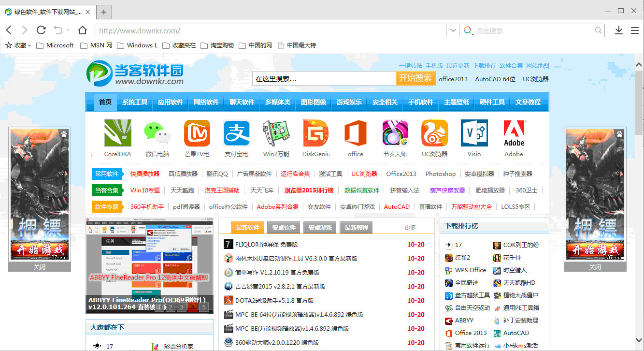Open a new tab with plus button
Image resolution: width=644 pixels, height=351 pixels.
click(x=104, y=12)
